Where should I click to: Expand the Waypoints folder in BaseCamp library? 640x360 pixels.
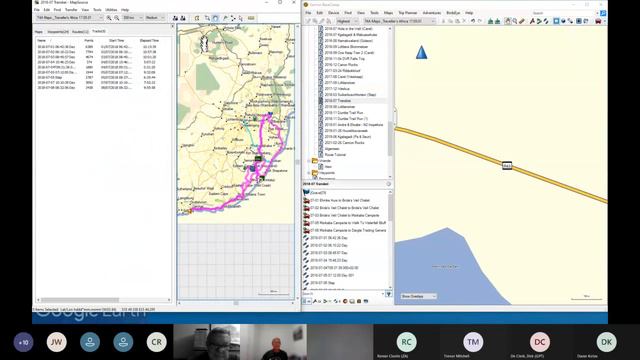click(309, 173)
